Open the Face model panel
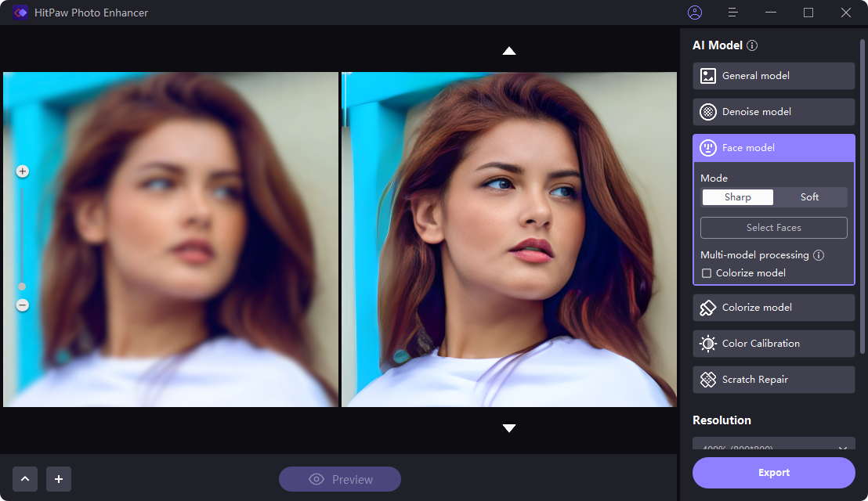This screenshot has width=868, height=501. [x=772, y=147]
